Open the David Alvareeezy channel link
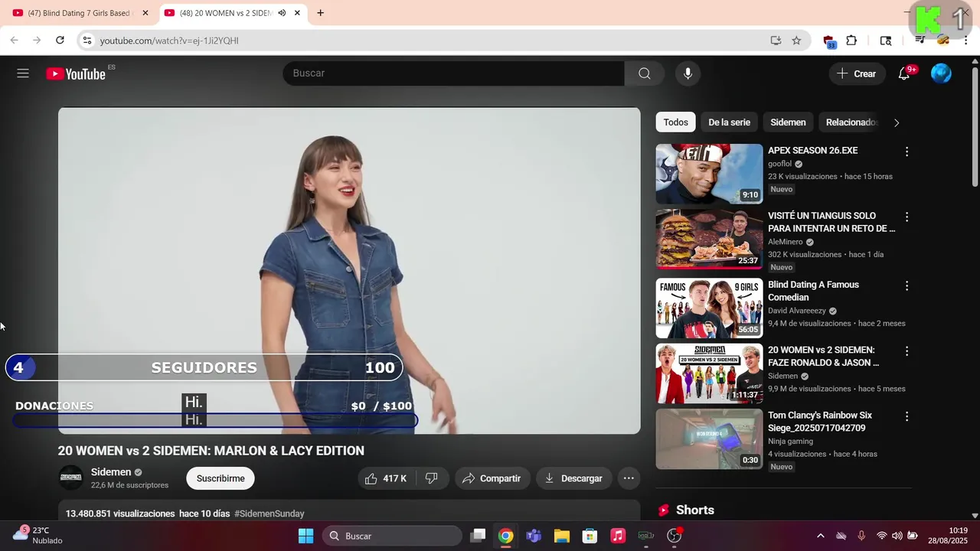The width and height of the screenshot is (980, 551). coord(797,311)
